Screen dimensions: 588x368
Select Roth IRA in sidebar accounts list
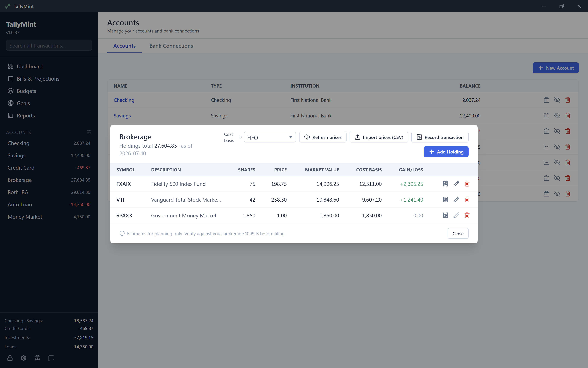(x=49, y=192)
